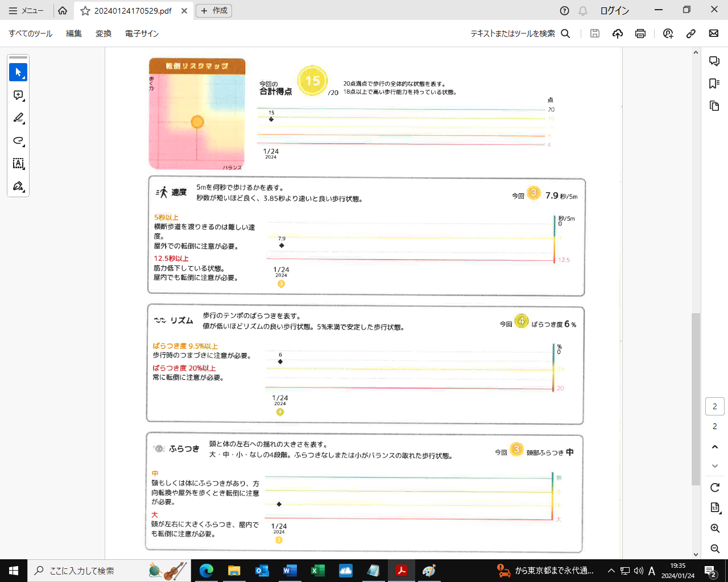The width and height of the screenshot is (728, 582).
Task: Go to next page with down chevron
Action: (715, 466)
